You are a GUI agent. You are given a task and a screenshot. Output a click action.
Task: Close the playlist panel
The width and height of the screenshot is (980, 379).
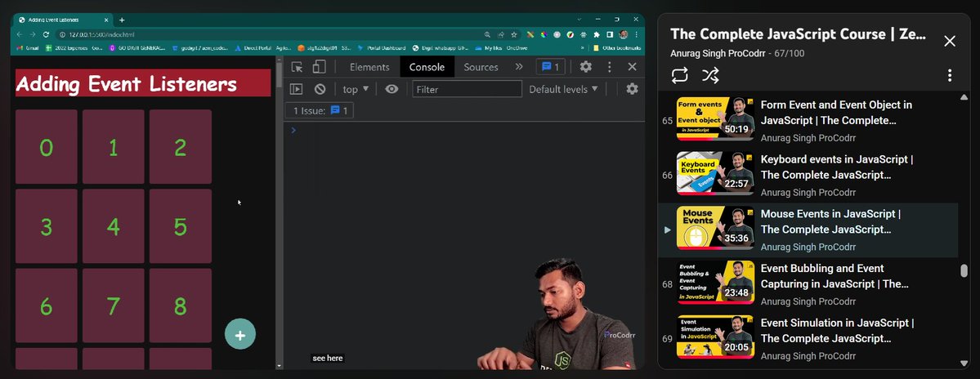click(x=950, y=41)
